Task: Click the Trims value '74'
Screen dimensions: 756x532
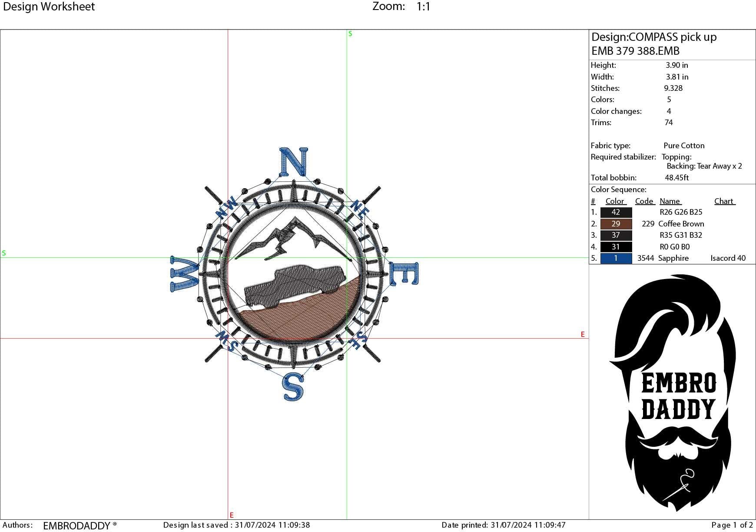Action: [x=669, y=123]
